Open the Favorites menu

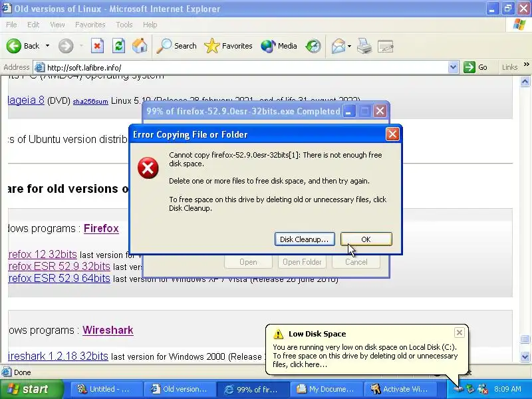pos(90,25)
